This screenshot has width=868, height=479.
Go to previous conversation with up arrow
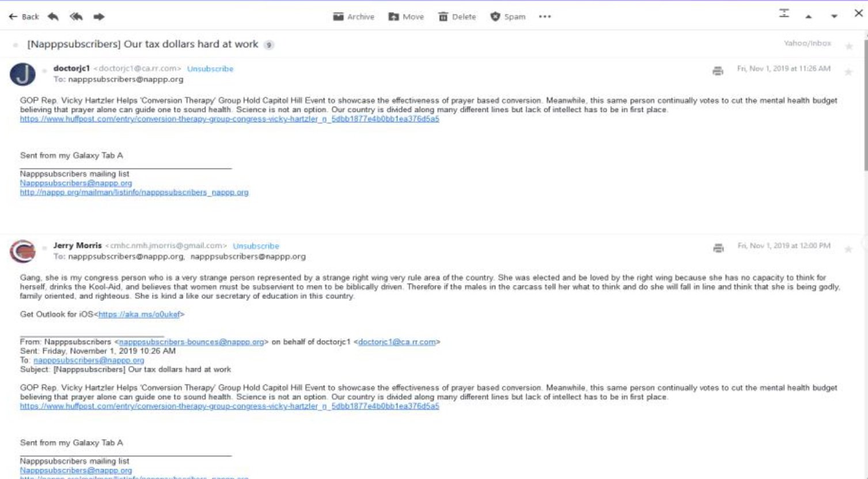[x=809, y=17]
